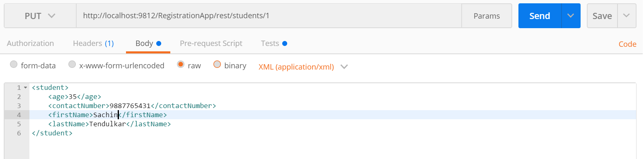This screenshot has height=159, width=644.
Task: Select the form-data radio button
Action: tap(14, 65)
